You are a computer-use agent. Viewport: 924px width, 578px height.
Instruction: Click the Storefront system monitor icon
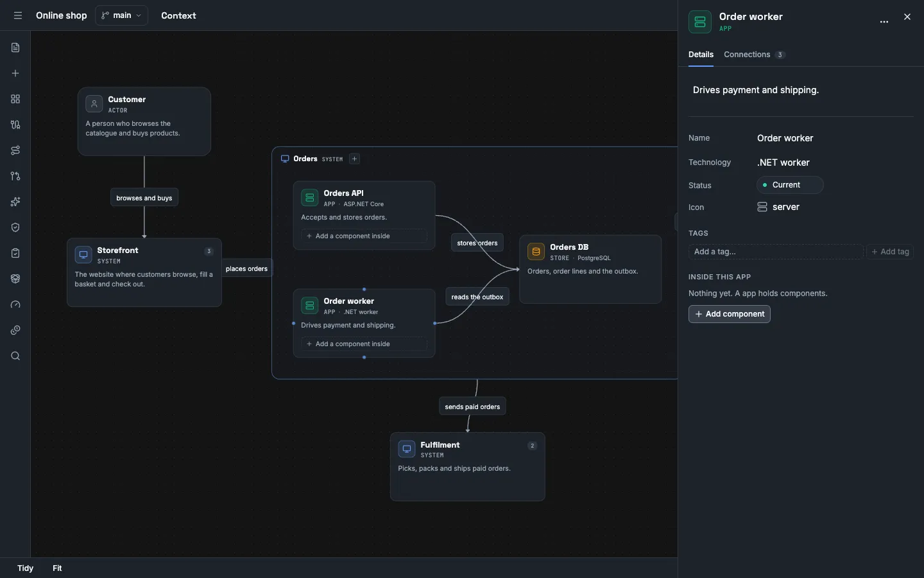83,255
